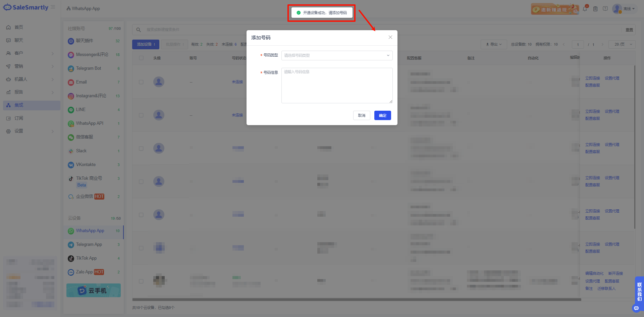Click the 批量操作 button

174,44
